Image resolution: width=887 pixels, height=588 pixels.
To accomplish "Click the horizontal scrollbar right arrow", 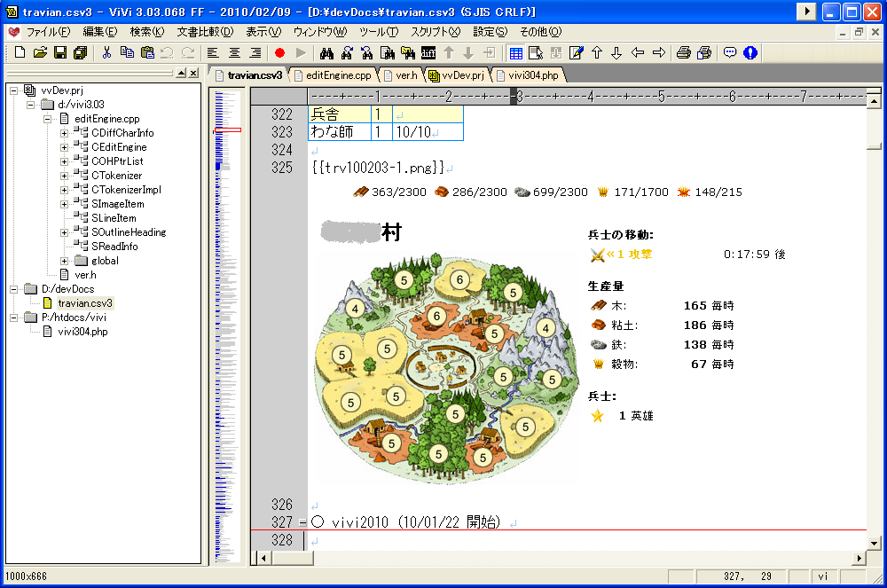I will tap(860, 558).
